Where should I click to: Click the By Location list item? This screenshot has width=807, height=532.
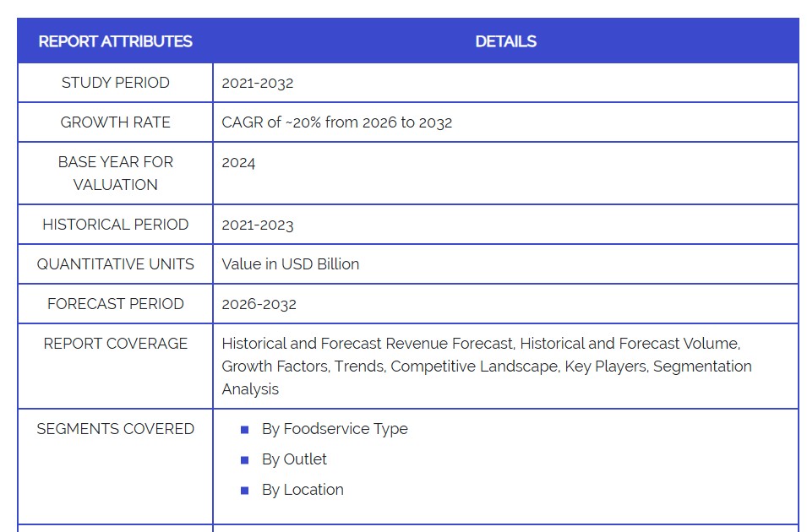click(303, 490)
